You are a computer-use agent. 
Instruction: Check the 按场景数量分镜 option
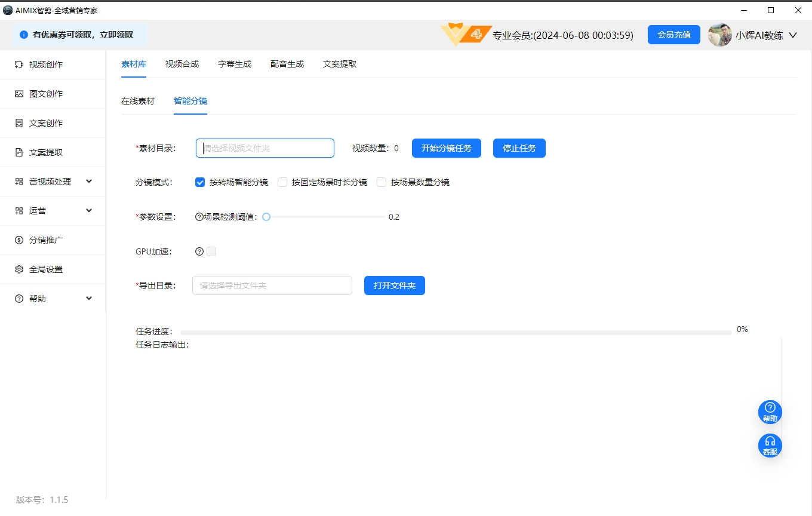(x=382, y=182)
